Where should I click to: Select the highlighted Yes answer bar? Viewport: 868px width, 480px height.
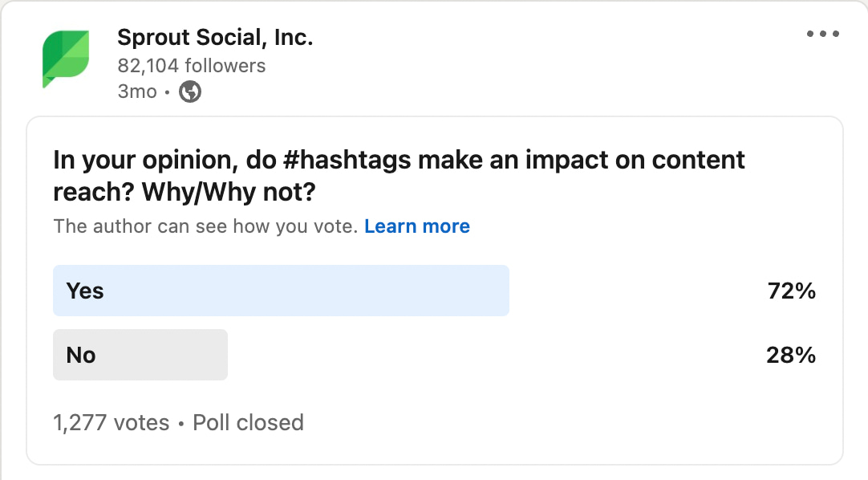pos(281,291)
